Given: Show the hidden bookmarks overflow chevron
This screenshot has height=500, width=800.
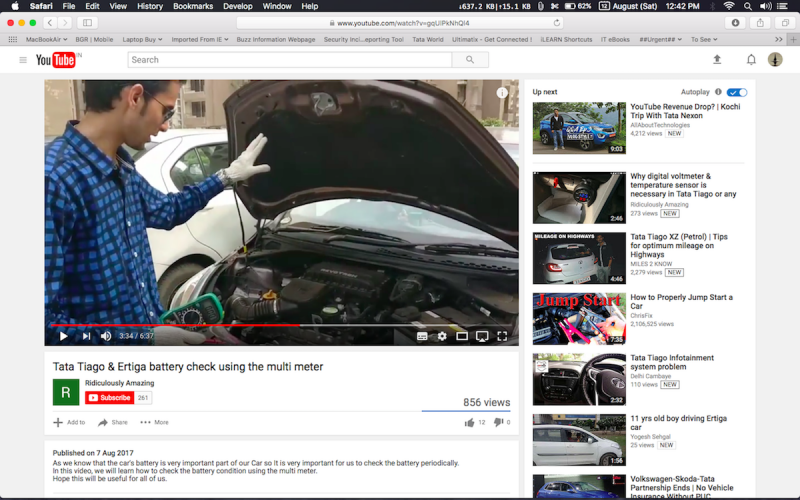Looking at the screenshot, I should 779,39.
